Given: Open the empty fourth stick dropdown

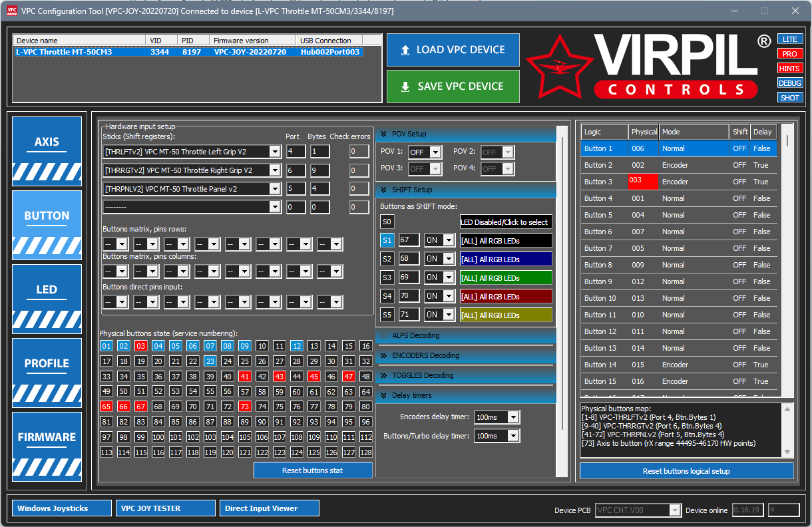Looking at the screenshot, I should pos(275,208).
